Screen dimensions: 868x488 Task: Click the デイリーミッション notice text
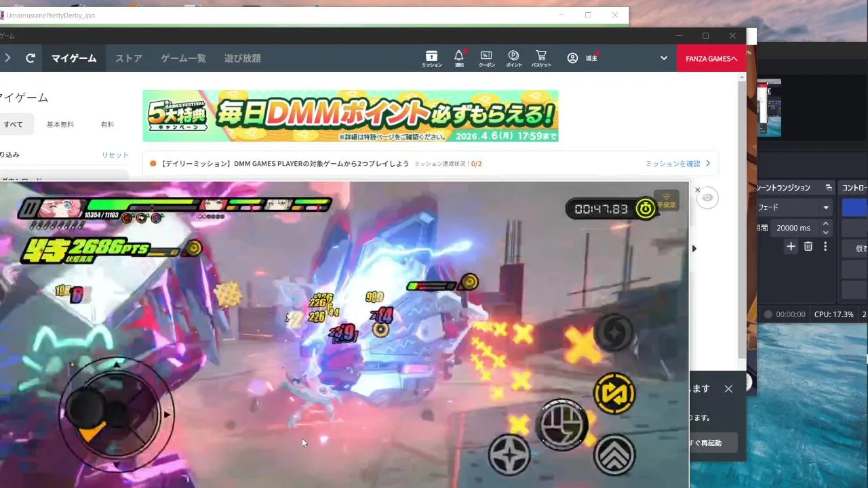tap(284, 163)
